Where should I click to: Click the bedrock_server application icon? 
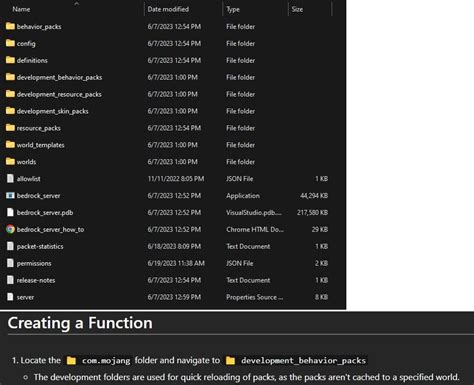point(10,196)
